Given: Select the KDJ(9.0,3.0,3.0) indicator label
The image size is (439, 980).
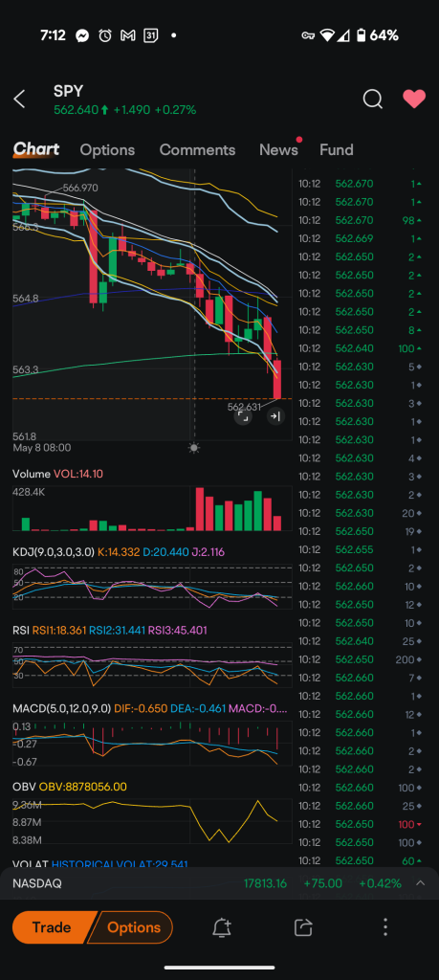Looking at the screenshot, I should coord(54,552).
